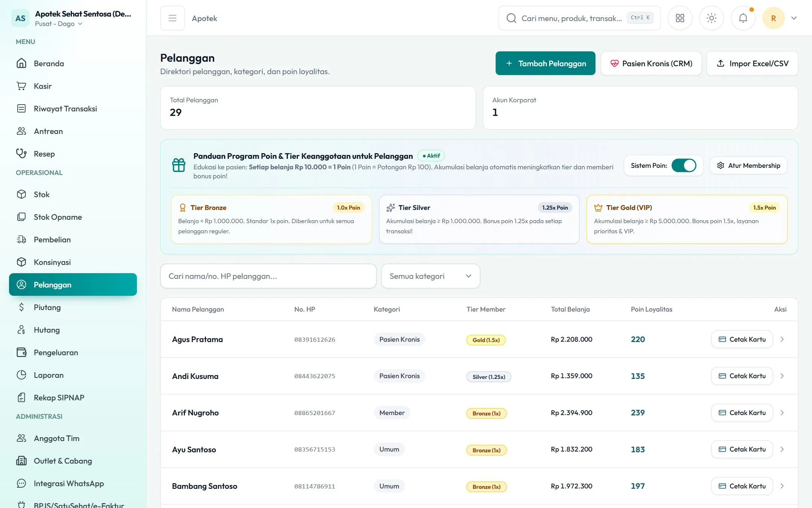Focus the customer name/phone search field
The height and width of the screenshot is (508, 812).
(268, 276)
